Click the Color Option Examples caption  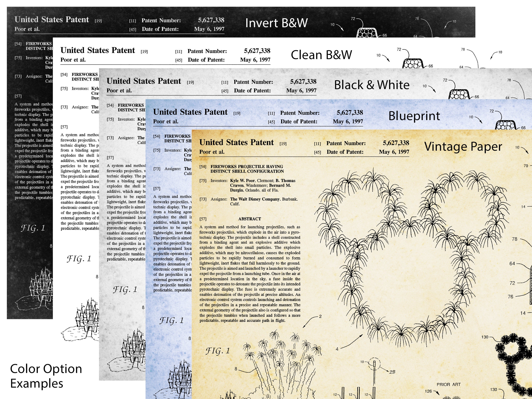[x=46, y=376]
